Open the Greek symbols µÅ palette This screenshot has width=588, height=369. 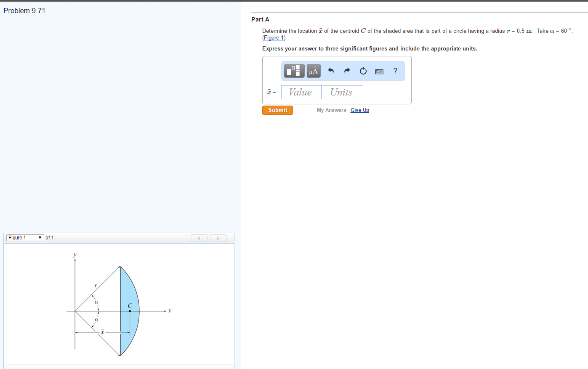coord(314,71)
